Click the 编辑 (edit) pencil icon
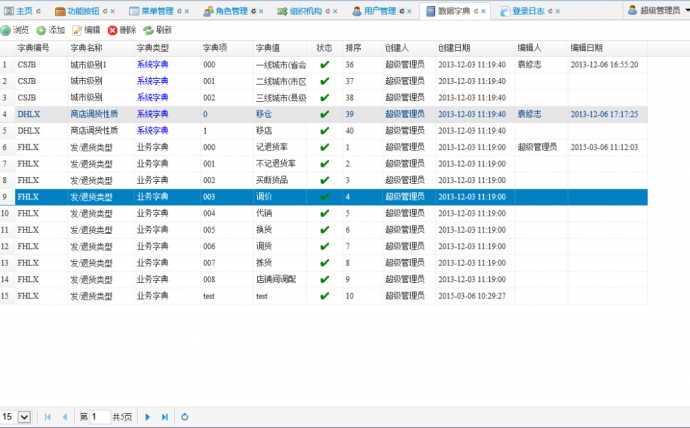Viewport: 690px width, 428px height. tap(77, 30)
